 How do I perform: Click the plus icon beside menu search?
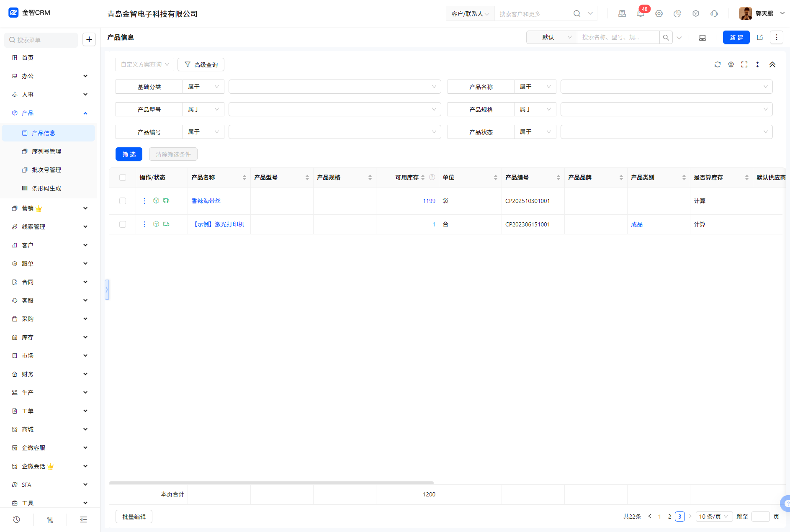89,39
